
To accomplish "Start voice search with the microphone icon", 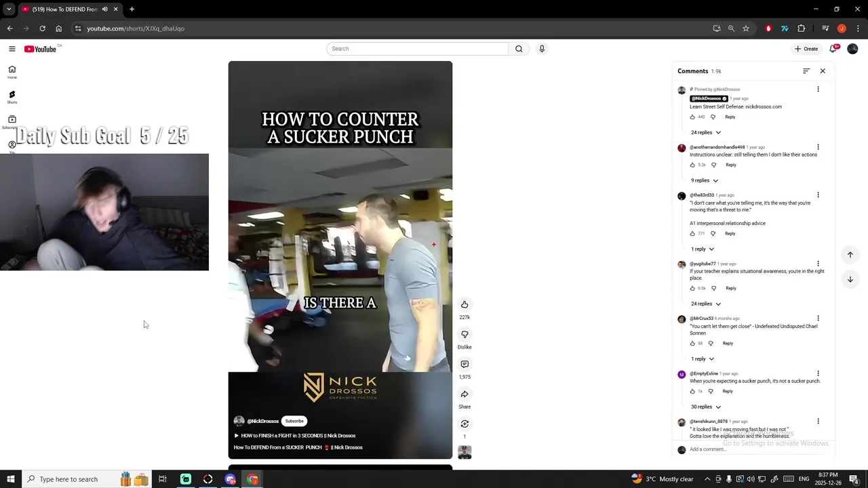I will point(542,49).
